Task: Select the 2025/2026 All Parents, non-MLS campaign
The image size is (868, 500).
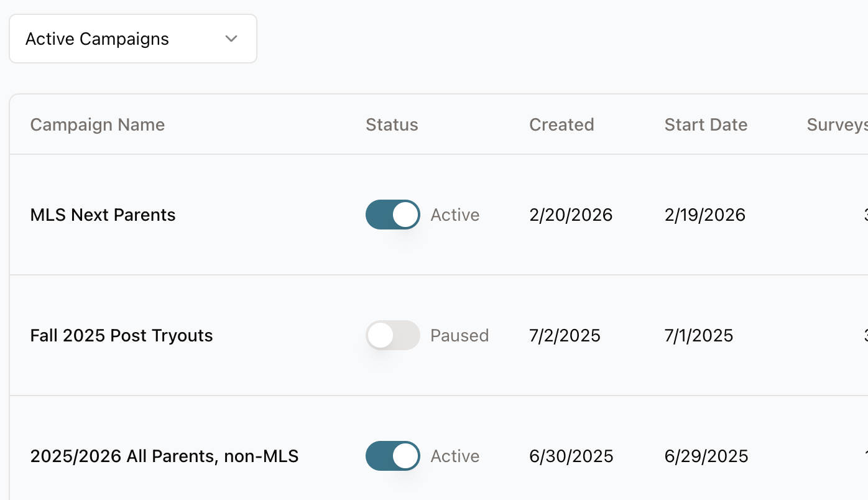Action: pos(164,456)
